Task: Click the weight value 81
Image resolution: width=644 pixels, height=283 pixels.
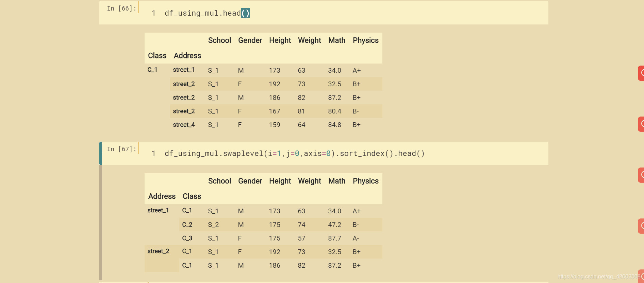Action: (301, 111)
